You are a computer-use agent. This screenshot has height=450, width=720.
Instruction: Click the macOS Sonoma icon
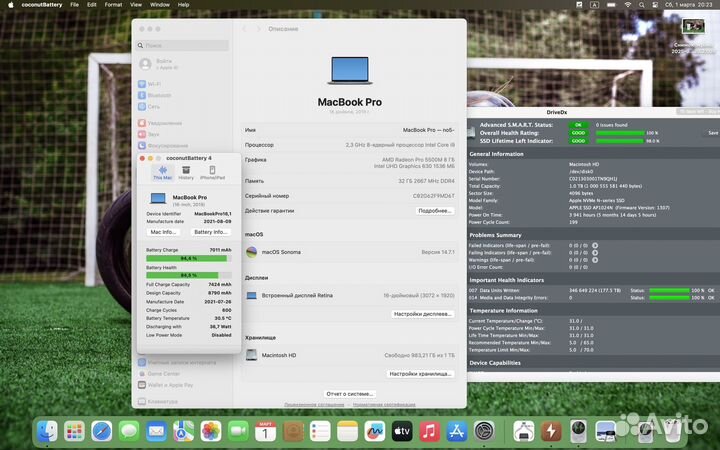pos(251,252)
